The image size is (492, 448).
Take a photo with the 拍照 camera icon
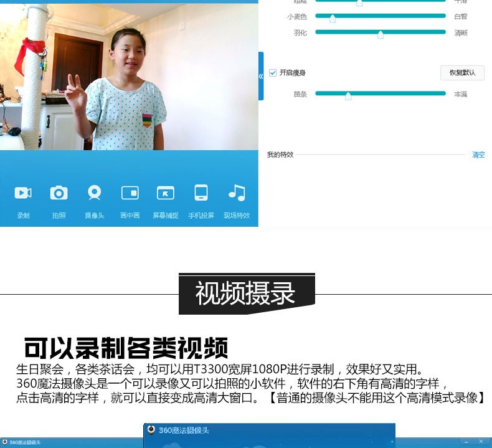pos(59,193)
